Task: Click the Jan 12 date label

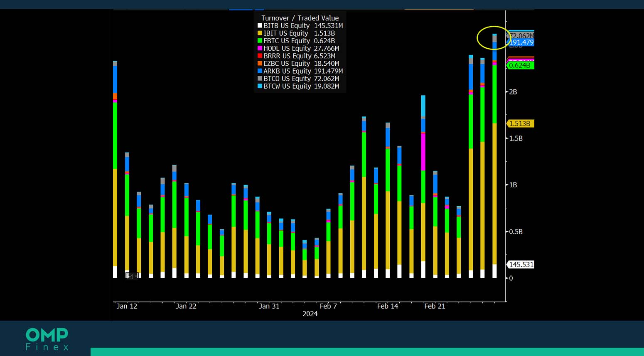Action: [127, 306]
